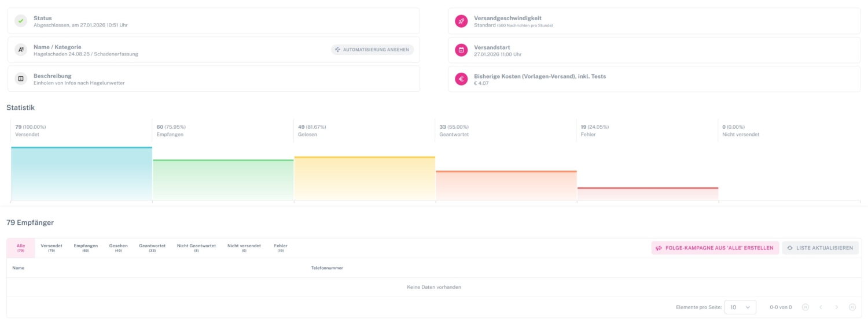Click Automatisierung ansehen button
This screenshot has width=868, height=323.
pos(373,50)
